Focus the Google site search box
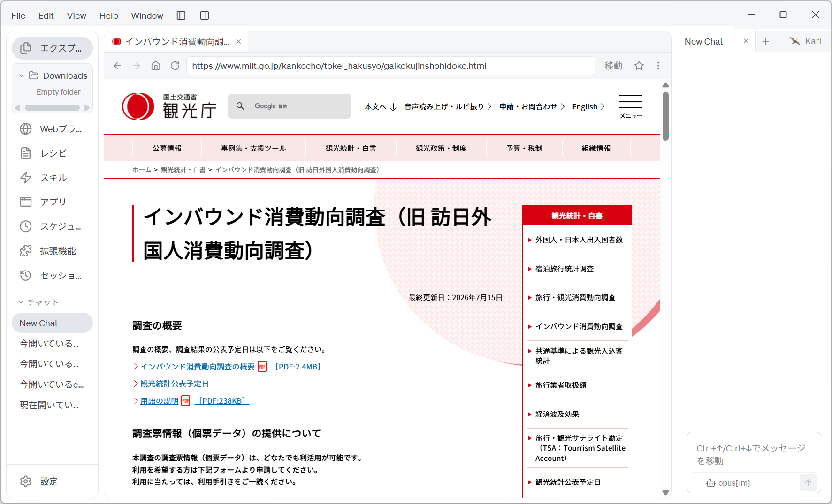Screen dimensions: 832x504 click(290, 106)
